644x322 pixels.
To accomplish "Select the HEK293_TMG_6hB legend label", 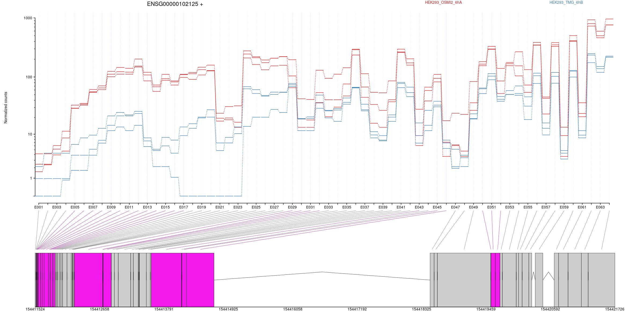I will coord(566,2).
